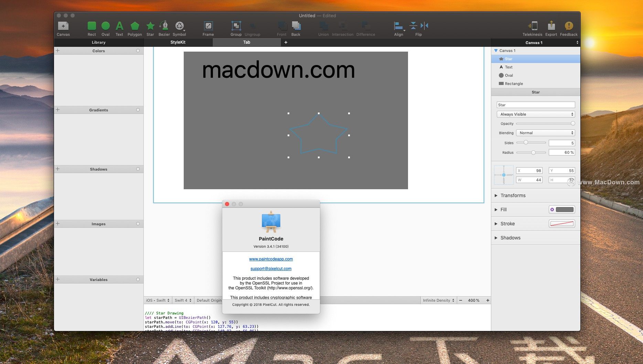Click the support@pixelcut.com email link
This screenshot has width=643, height=364.
(271, 269)
